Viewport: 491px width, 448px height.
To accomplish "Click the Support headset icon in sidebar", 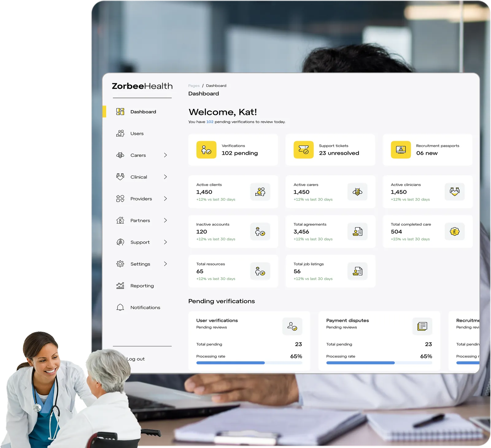I will tap(120, 242).
